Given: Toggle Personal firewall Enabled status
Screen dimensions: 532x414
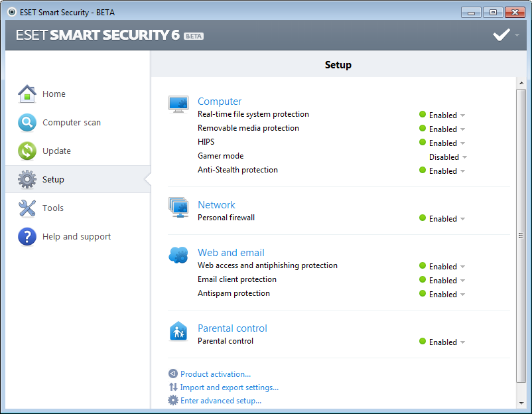Looking at the screenshot, I should [442, 219].
